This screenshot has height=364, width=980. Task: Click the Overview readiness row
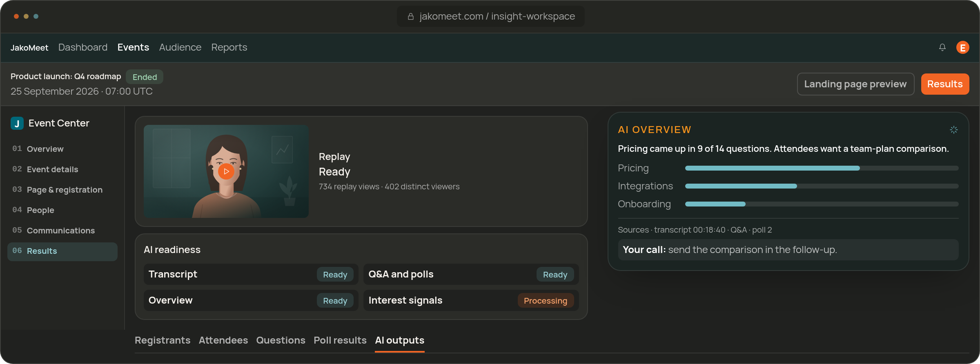251,300
